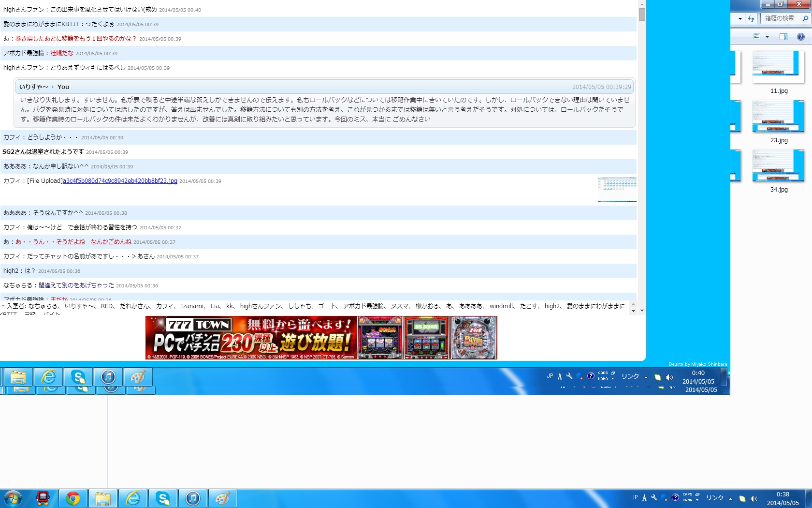Launch the red grid-faced app beside Start
Viewport: 812px width, 508px height.
(43, 498)
